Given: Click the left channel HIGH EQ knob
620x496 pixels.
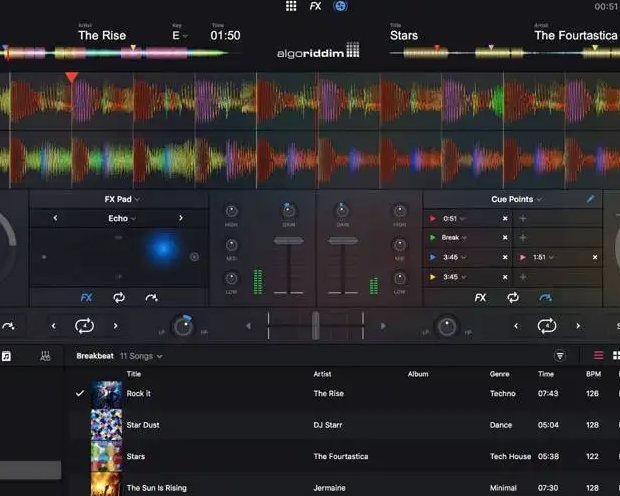Looking at the screenshot, I should [231, 211].
